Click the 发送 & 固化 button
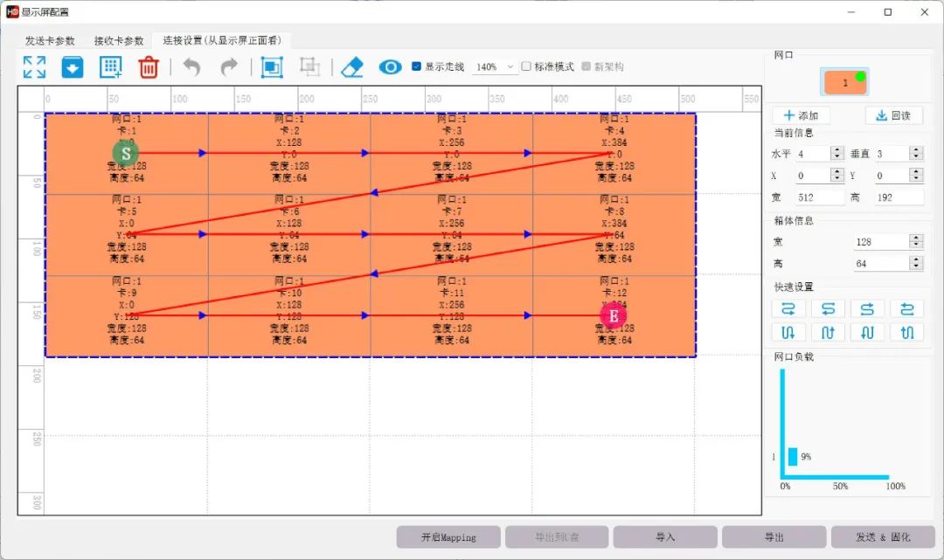This screenshot has height=560, width=944. (883, 537)
